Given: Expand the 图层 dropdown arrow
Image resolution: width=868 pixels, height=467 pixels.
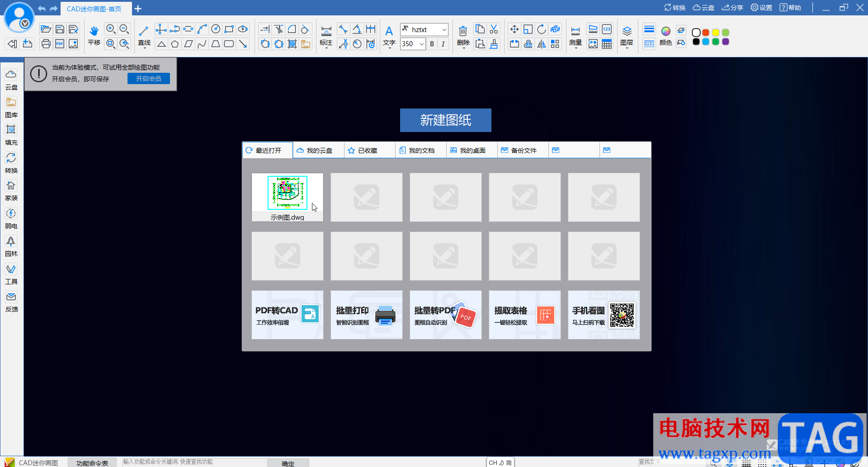Looking at the screenshot, I should click(627, 48).
